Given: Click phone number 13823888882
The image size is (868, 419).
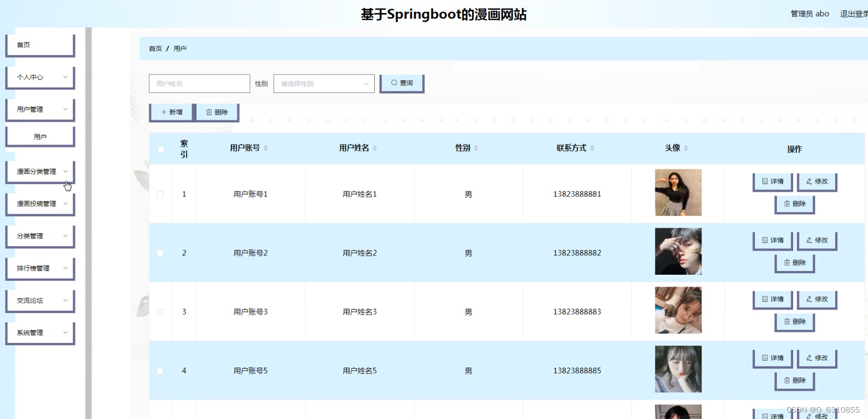Looking at the screenshot, I should (x=577, y=253).
